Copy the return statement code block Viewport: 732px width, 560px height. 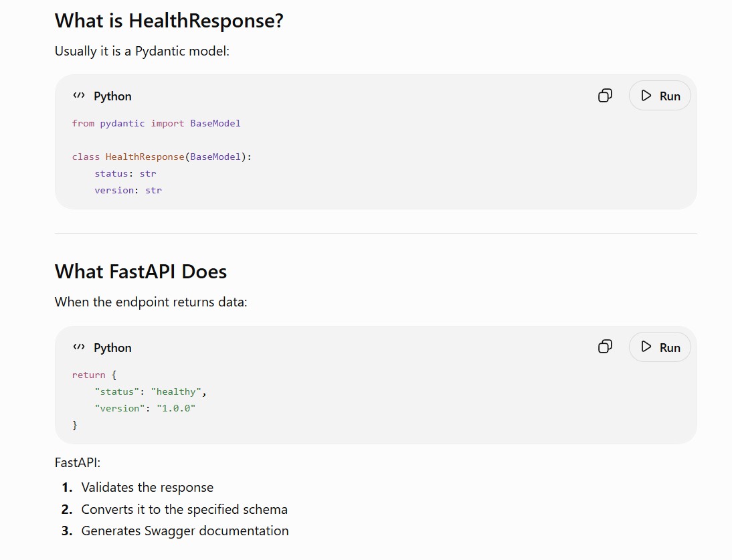click(x=605, y=347)
